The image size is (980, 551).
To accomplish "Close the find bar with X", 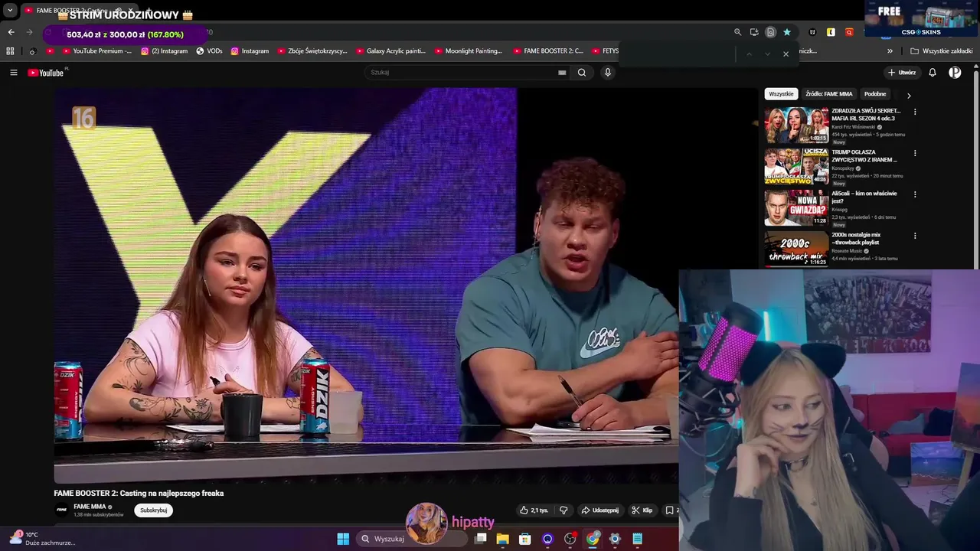I will (786, 54).
